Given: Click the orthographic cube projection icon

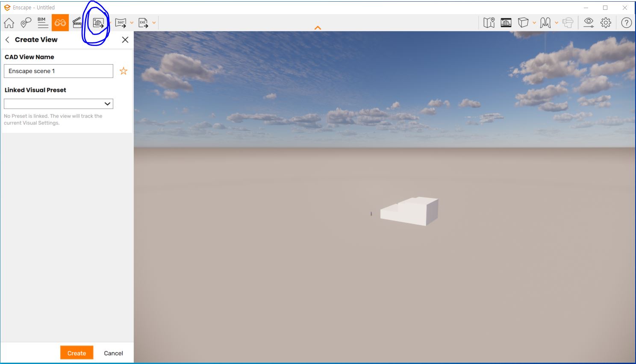Looking at the screenshot, I should [523, 23].
